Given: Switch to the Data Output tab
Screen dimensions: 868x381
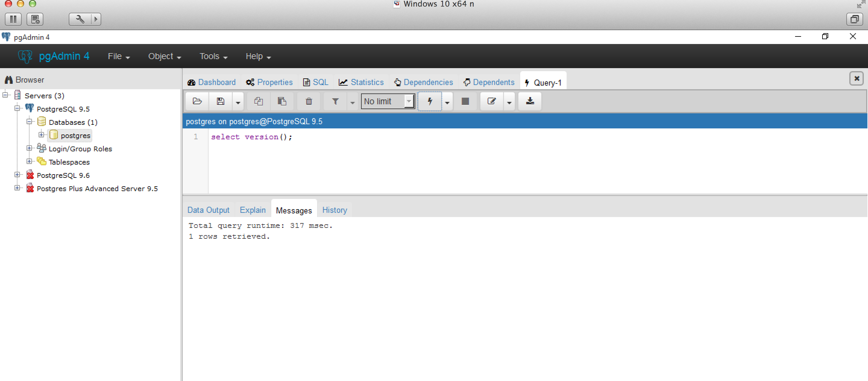Looking at the screenshot, I should click(x=208, y=210).
